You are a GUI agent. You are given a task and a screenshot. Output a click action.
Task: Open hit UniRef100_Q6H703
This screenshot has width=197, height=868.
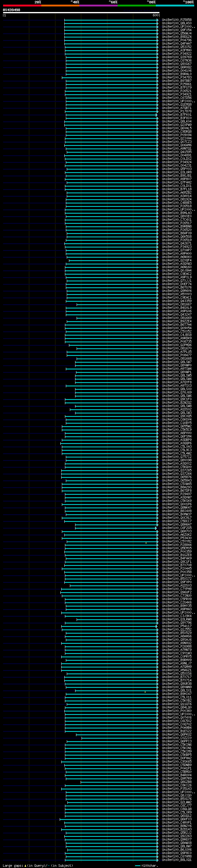(x=176, y=531)
